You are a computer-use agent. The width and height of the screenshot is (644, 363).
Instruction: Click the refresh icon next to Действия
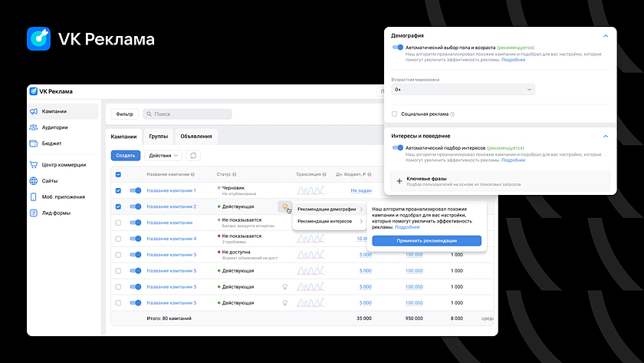click(x=193, y=155)
